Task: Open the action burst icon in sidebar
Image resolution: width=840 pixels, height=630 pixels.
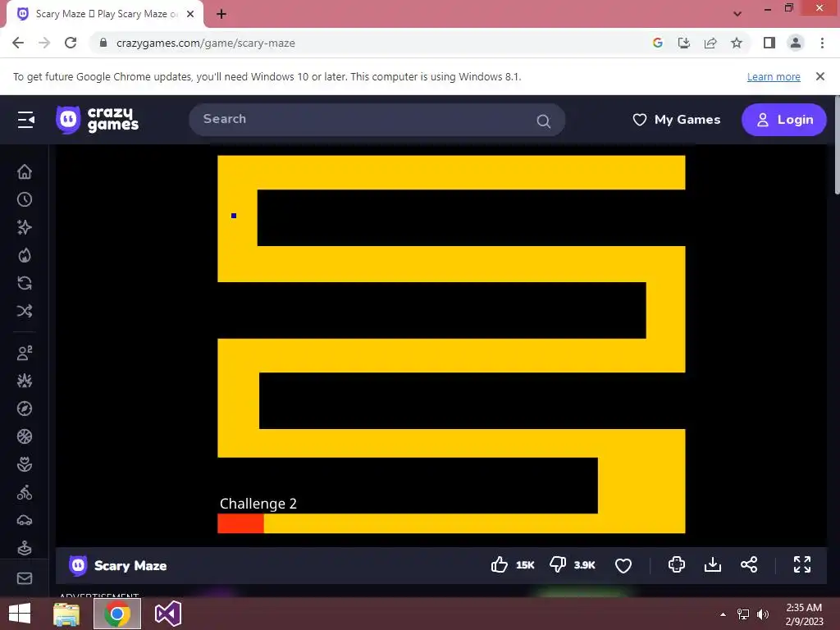Action: (x=25, y=381)
